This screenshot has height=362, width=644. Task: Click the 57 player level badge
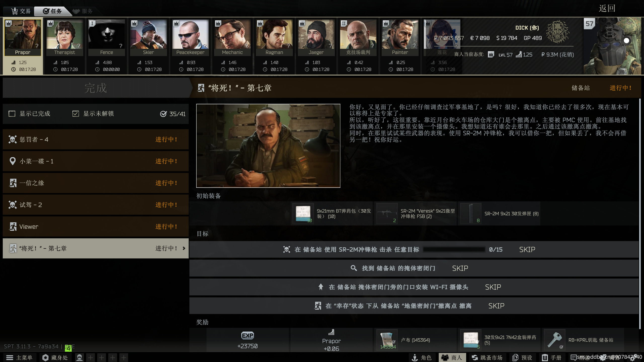point(589,24)
